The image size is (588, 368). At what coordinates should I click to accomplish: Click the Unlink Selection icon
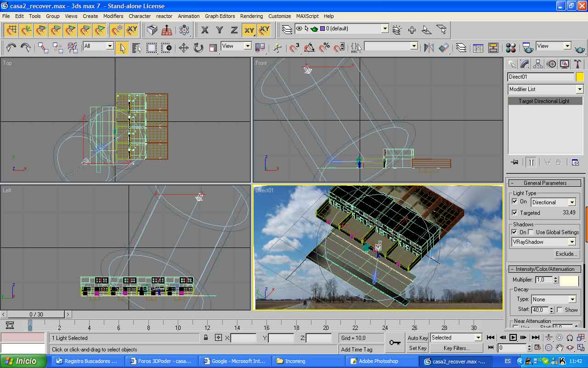tap(58, 47)
